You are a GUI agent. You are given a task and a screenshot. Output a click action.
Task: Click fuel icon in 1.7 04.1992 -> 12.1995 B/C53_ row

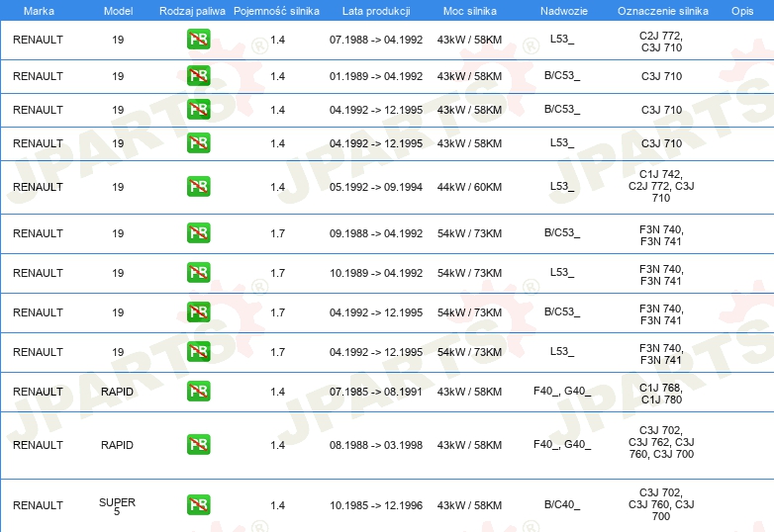pos(198,312)
